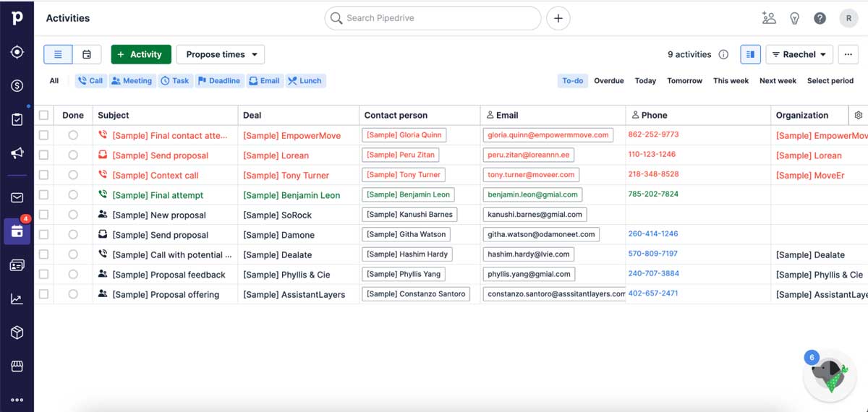Open Raechel owner filter dropdown
868x412 pixels.
799,54
